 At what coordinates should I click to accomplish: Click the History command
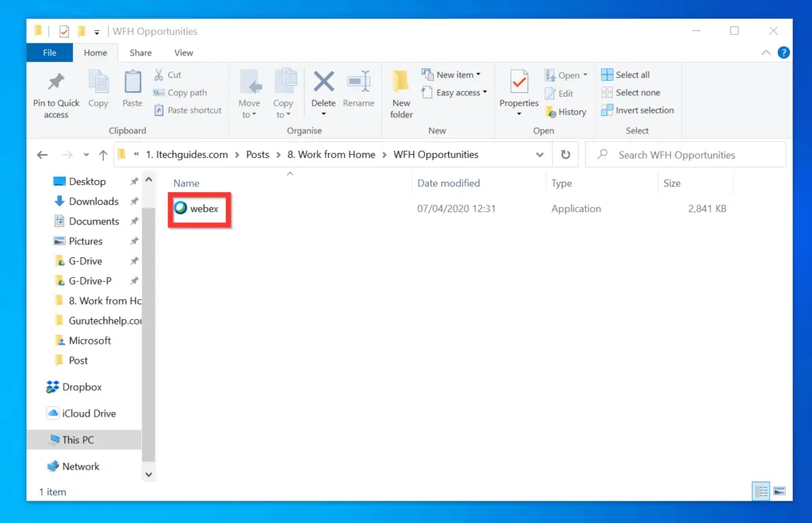coord(566,112)
